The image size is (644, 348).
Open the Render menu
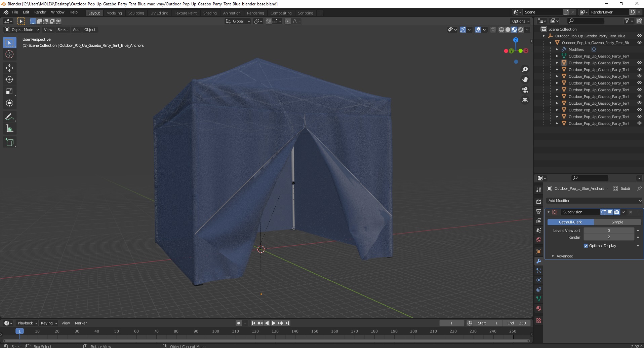pyautogui.click(x=40, y=12)
